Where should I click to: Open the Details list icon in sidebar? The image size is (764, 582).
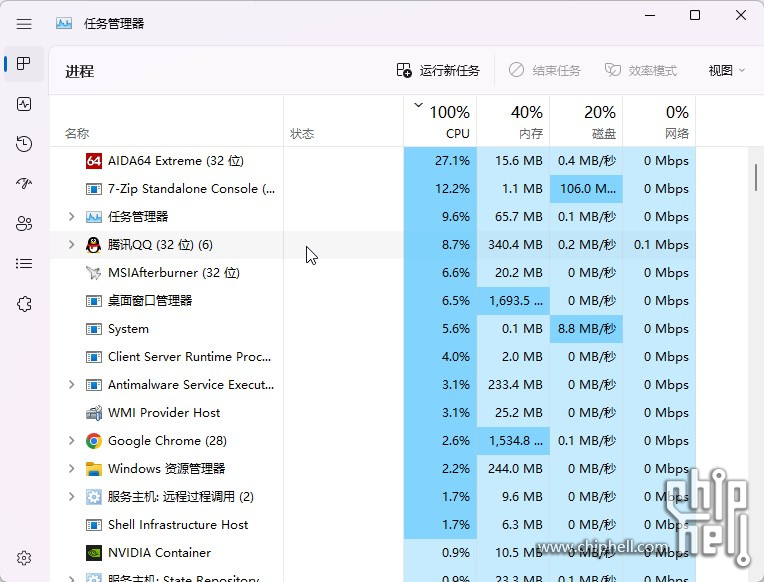[x=23, y=264]
